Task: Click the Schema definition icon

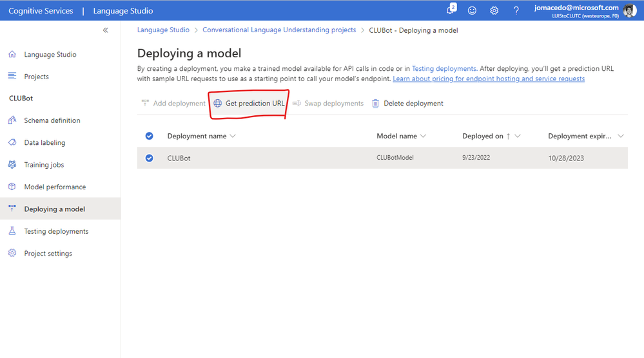Action: (12, 120)
